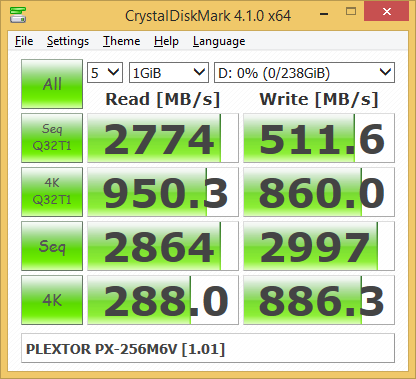Expand the test count dropdown showing 5

click(105, 72)
